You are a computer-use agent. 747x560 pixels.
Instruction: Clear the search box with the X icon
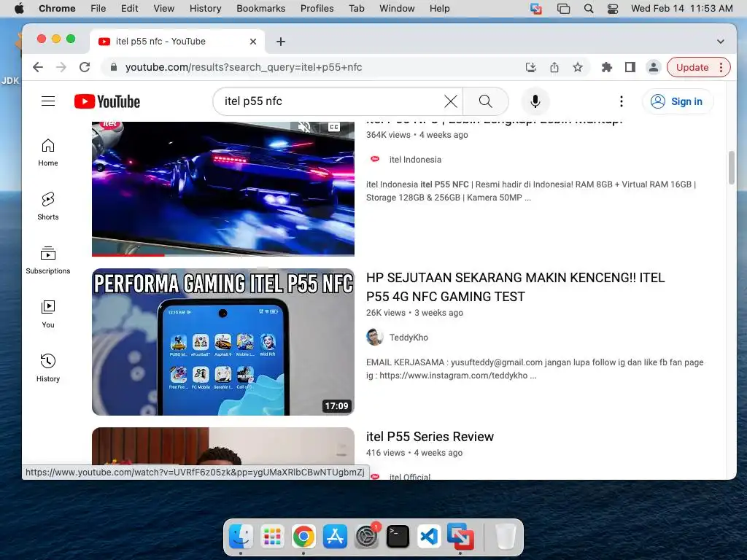(451, 101)
